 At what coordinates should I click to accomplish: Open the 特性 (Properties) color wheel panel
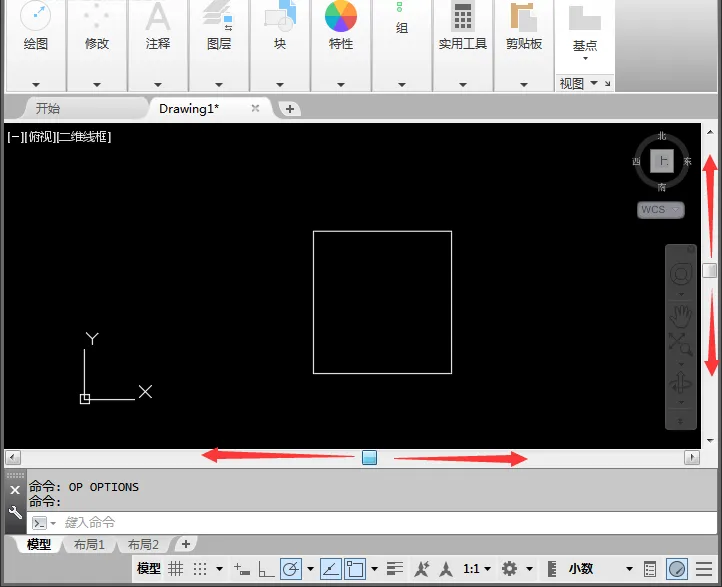point(341,16)
